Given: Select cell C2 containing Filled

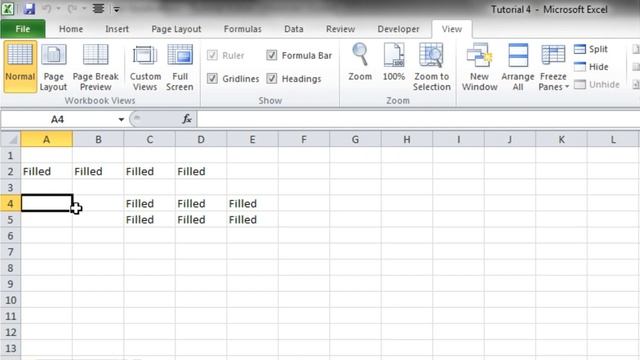Looking at the screenshot, I should coord(149,171).
